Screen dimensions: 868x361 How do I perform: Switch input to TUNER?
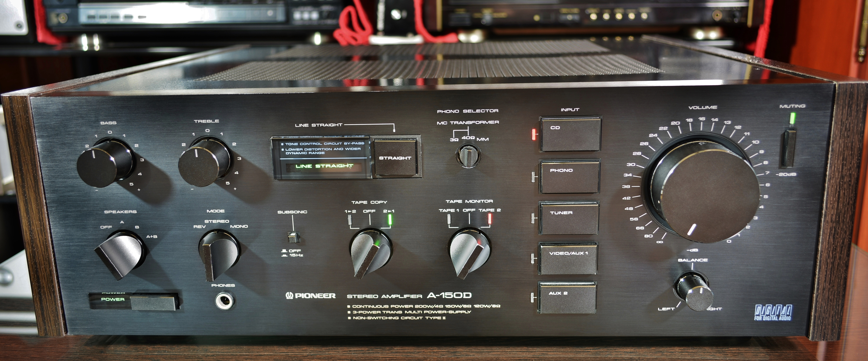570,218
